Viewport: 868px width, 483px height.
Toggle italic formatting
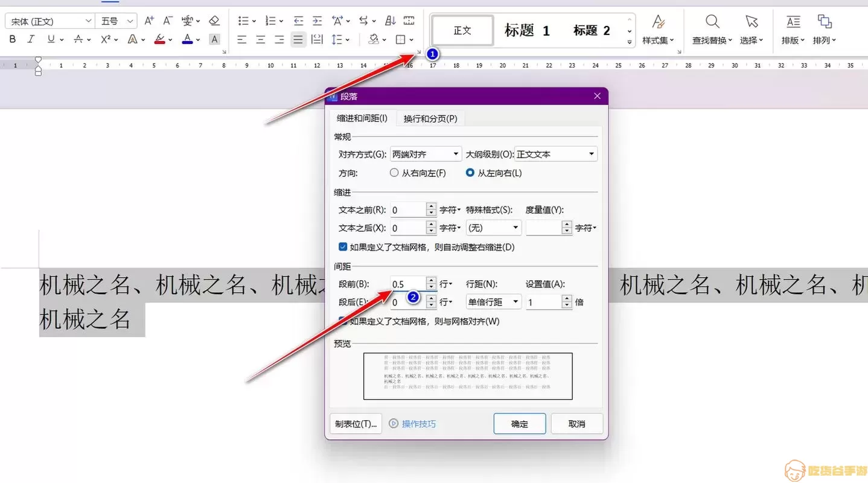pyautogui.click(x=31, y=40)
